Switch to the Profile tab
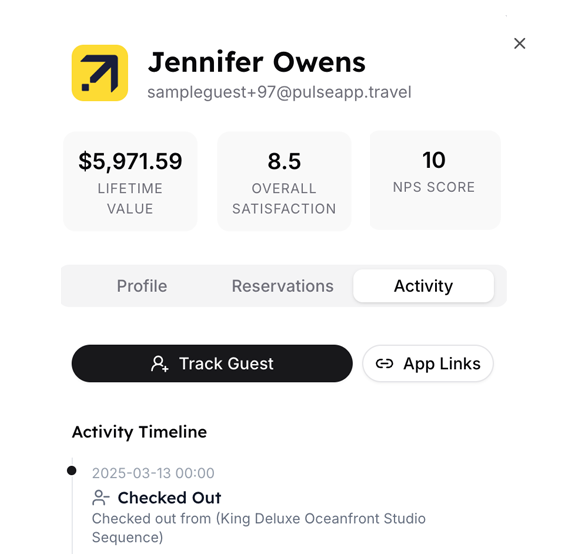The image size is (567, 554). [x=142, y=286]
